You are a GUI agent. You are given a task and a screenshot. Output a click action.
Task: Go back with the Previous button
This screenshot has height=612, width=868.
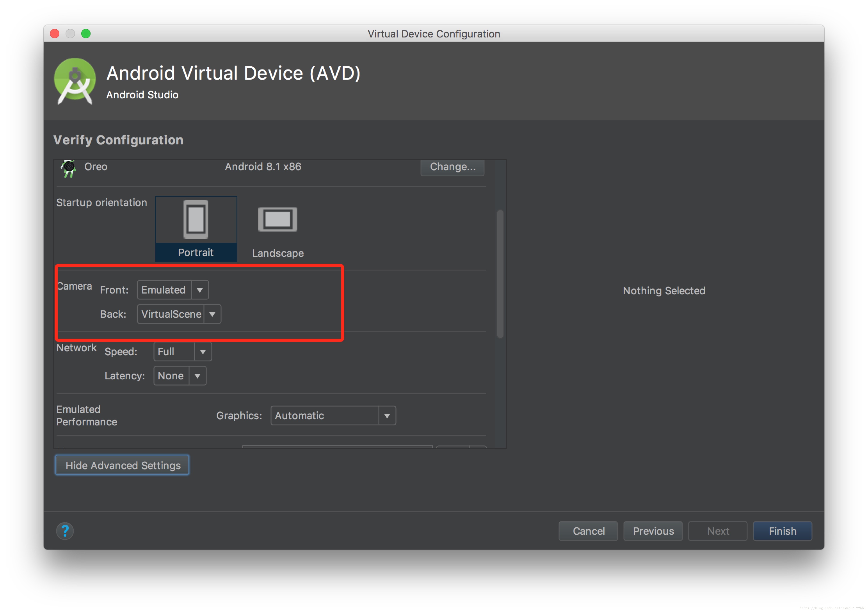[653, 531]
